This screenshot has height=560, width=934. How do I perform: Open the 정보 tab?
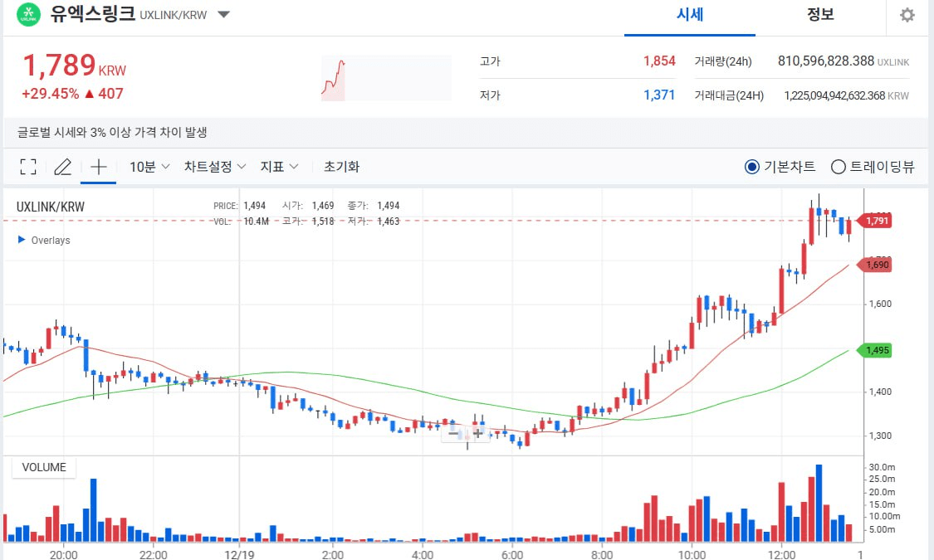(x=820, y=15)
